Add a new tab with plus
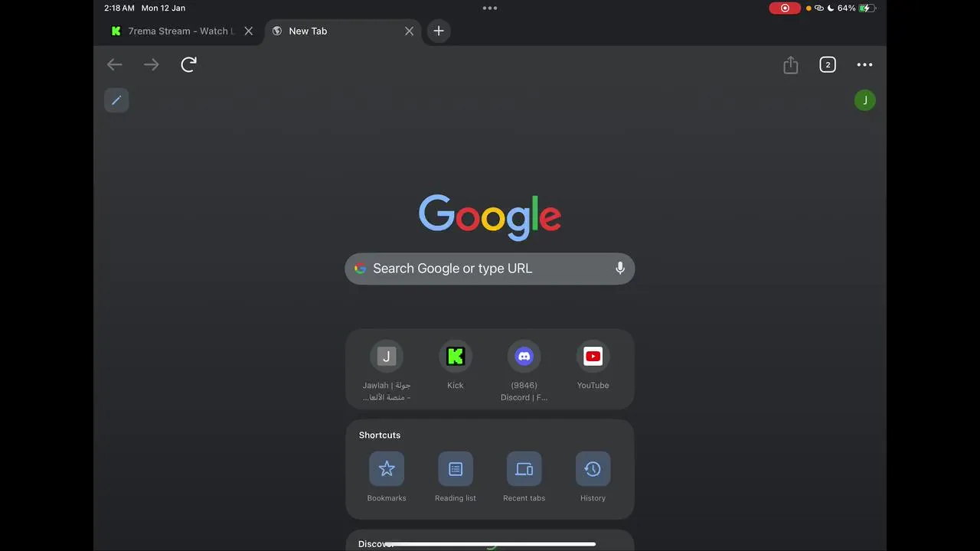 point(439,31)
